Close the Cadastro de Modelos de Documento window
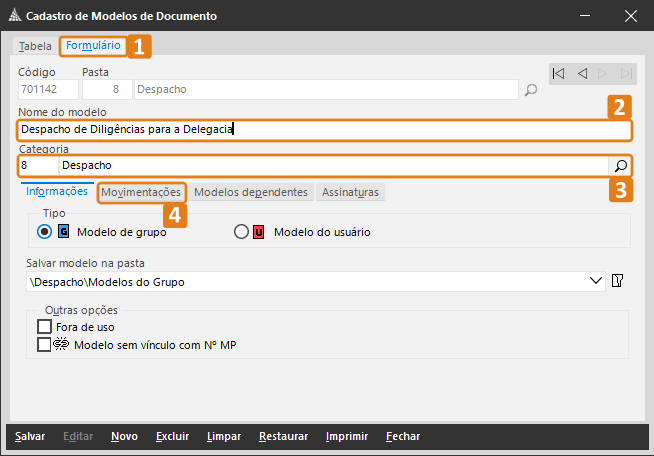Image resolution: width=654 pixels, height=456 pixels. [631, 16]
